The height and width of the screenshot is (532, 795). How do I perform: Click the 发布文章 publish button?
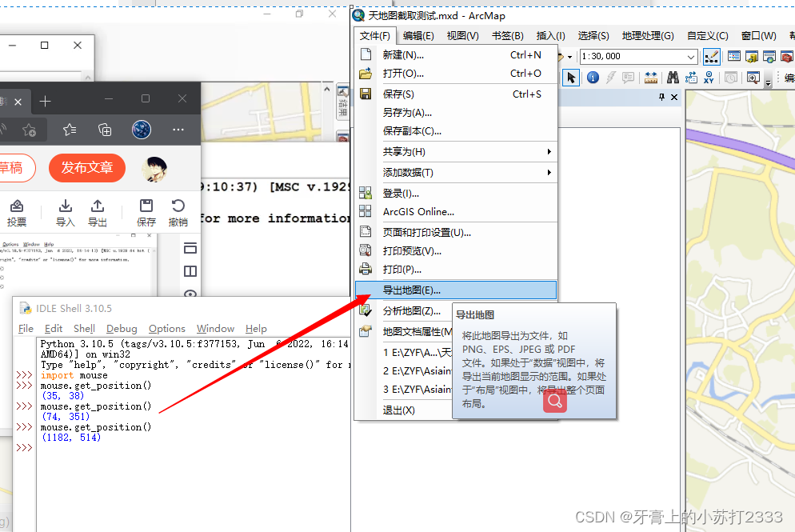click(87, 168)
